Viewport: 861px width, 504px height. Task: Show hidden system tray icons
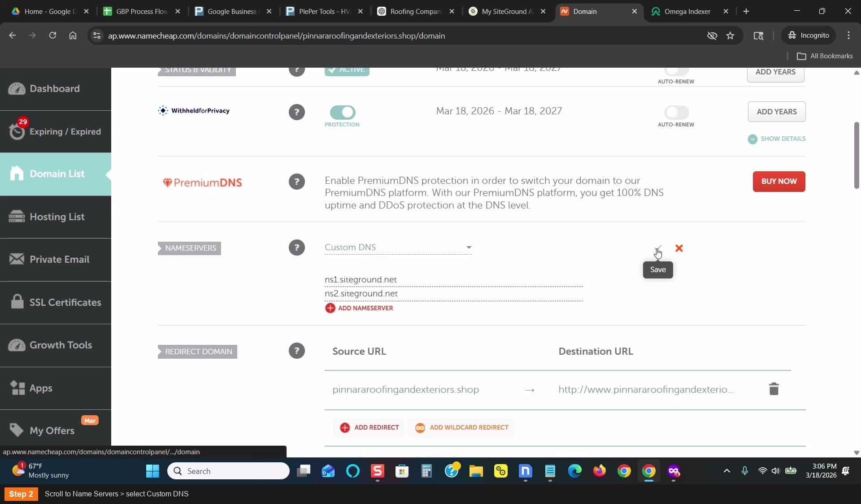(727, 471)
